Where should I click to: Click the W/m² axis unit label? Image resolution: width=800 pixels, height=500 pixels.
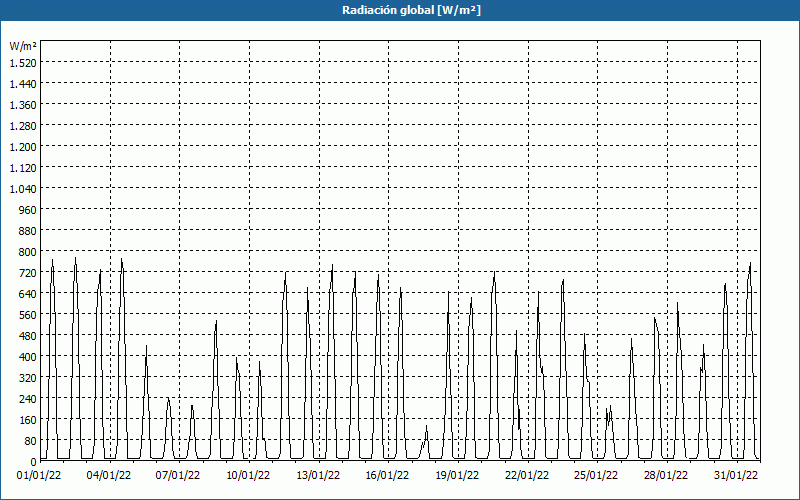(x=23, y=46)
